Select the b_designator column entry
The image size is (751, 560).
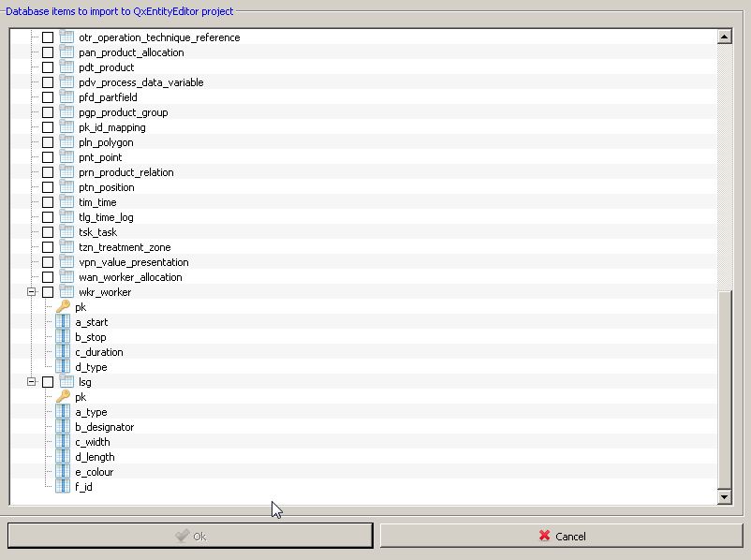point(105,427)
